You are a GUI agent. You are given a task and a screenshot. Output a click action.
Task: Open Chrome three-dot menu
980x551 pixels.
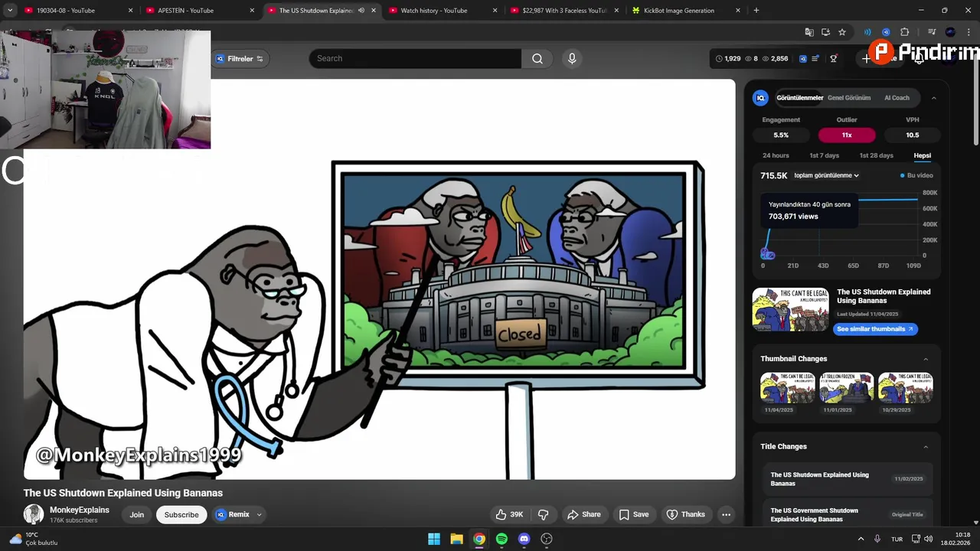click(x=968, y=32)
